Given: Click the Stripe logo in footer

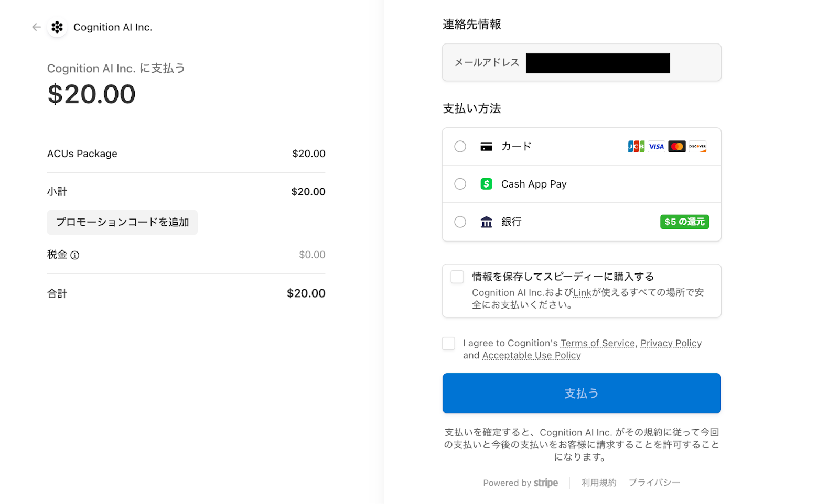Looking at the screenshot, I should point(546,483).
